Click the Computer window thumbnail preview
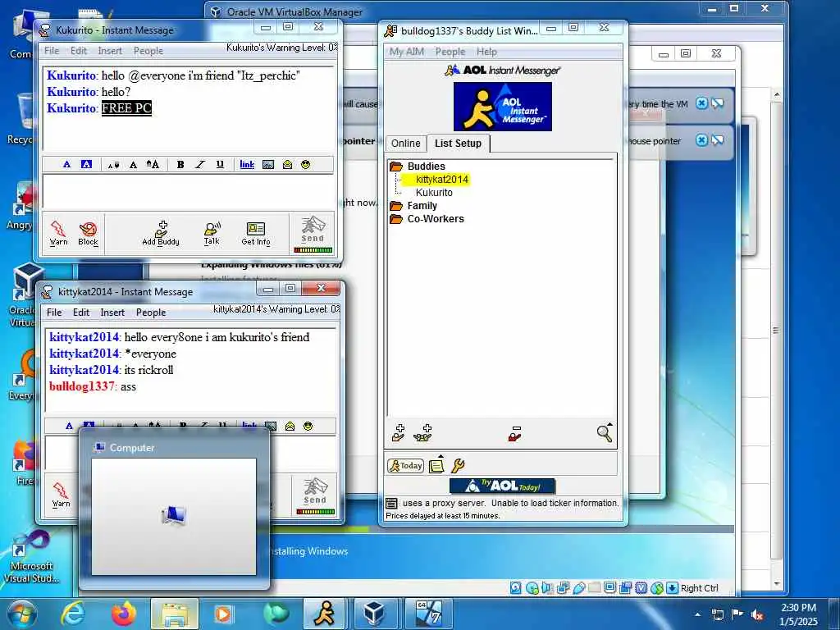This screenshot has width=840, height=630. (x=174, y=517)
